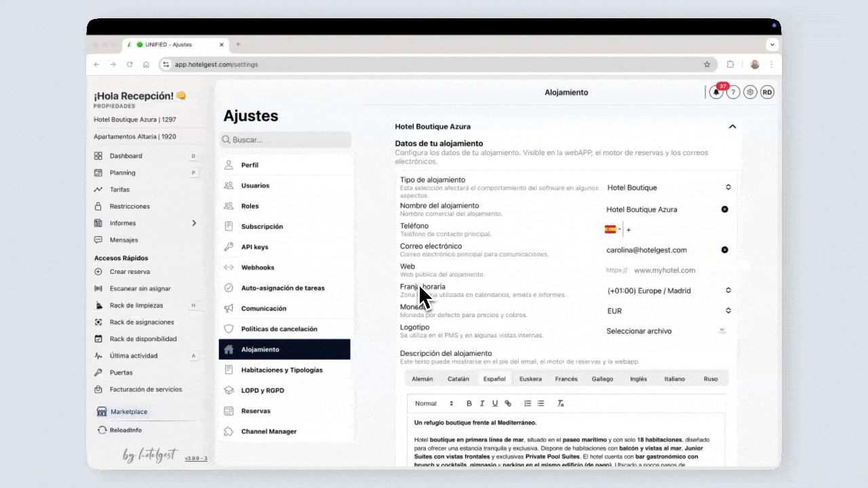The image size is (868, 488).
Task: Click the clear formatting icon in editor
Action: (x=561, y=403)
